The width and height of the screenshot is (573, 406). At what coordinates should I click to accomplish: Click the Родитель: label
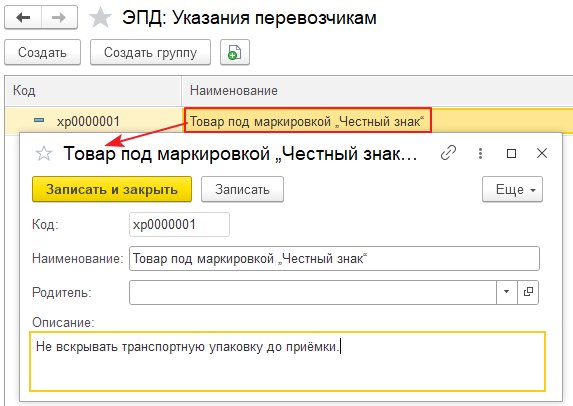62,292
